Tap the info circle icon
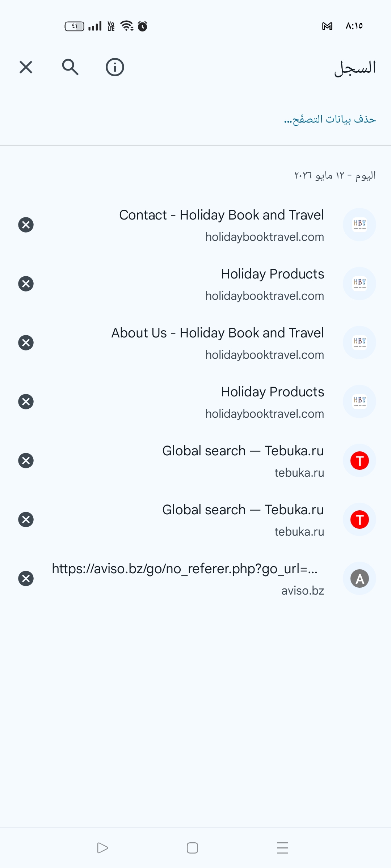The height and width of the screenshot is (868, 391). point(115,67)
